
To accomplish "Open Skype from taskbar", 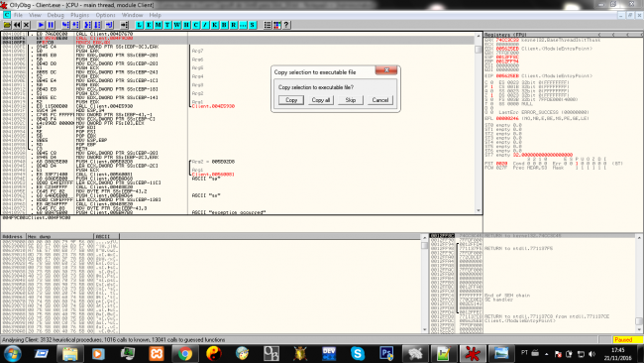I will (x=358, y=353).
